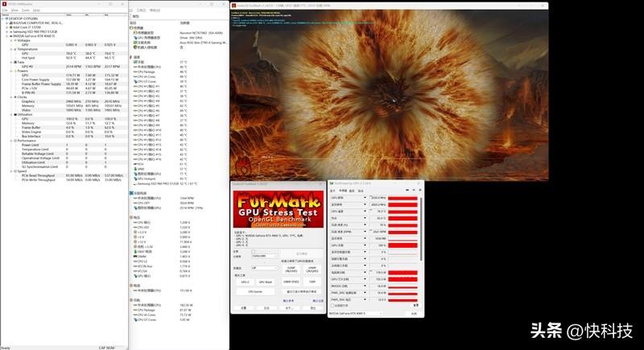Screen dimensions: 644x350
Task: Select the Frame Buffer Power Supply row
Action: point(64,84)
